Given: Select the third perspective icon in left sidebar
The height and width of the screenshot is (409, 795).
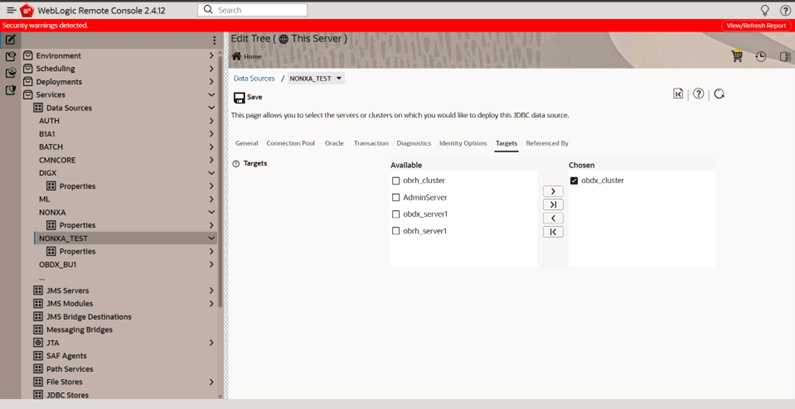Looking at the screenshot, I should point(11,73).
